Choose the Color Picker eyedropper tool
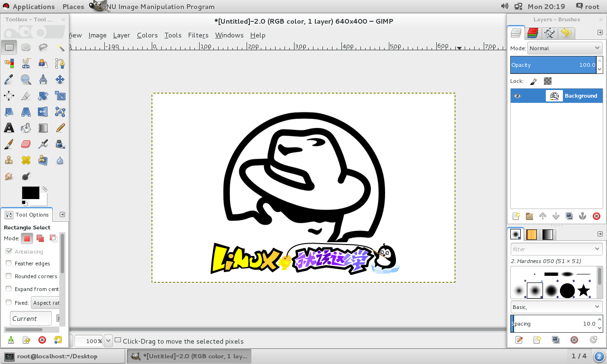Screen dimensions: 607x364 [9, 79]
